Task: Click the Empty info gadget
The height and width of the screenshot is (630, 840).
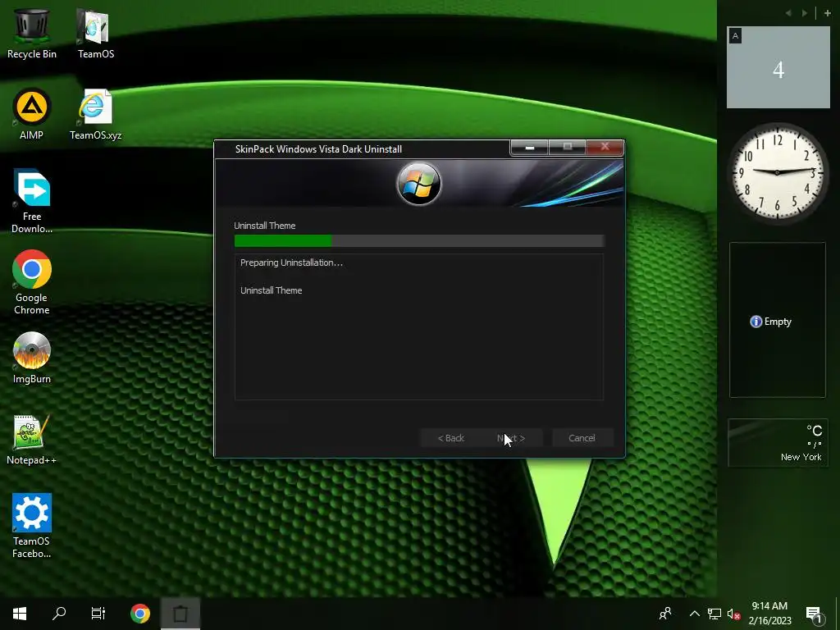Action: 778,321
